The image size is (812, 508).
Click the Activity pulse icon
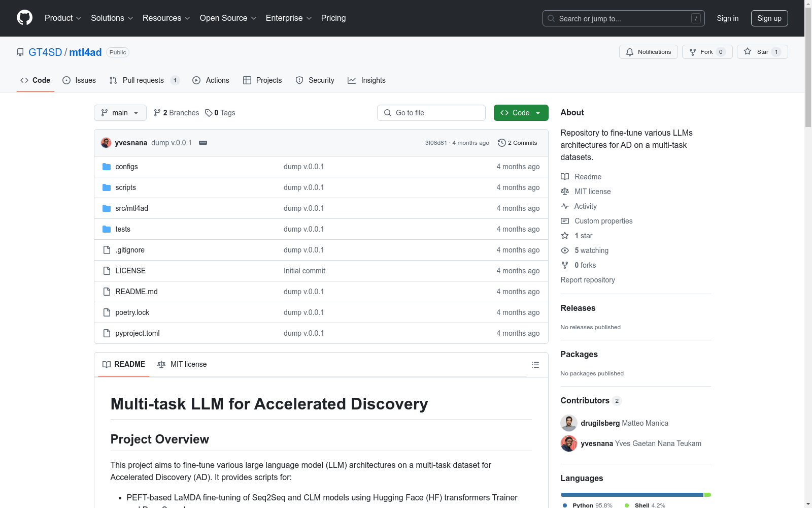565,206
